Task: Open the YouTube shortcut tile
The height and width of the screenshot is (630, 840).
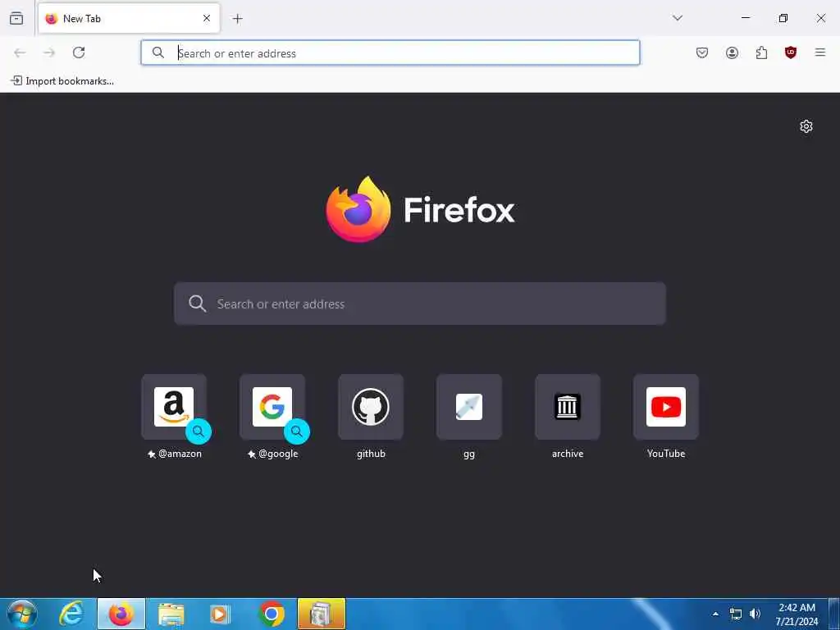Action: click(666, 407)
